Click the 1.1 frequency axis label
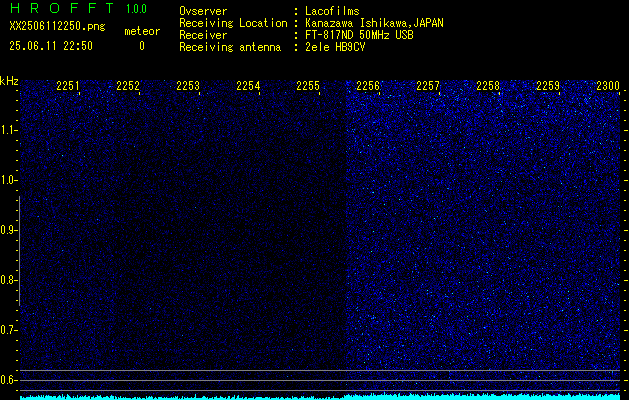 click(7, 130)
